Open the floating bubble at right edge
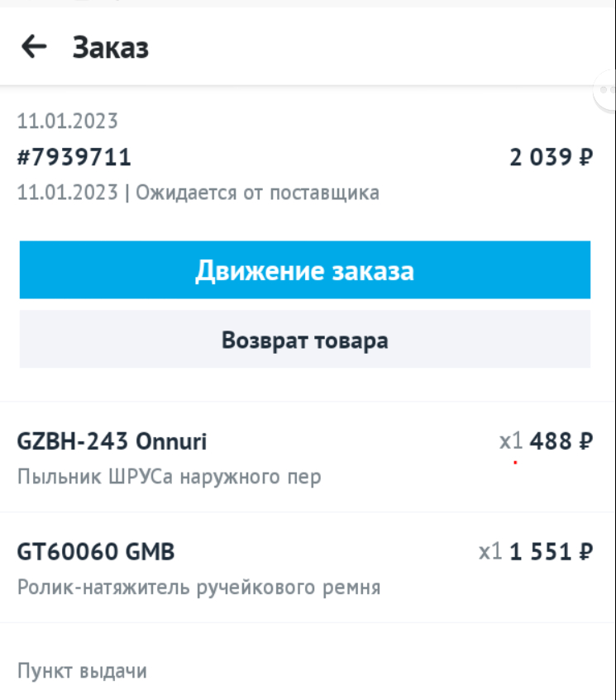Screen dimensions: 616x700 coord(606,91)
